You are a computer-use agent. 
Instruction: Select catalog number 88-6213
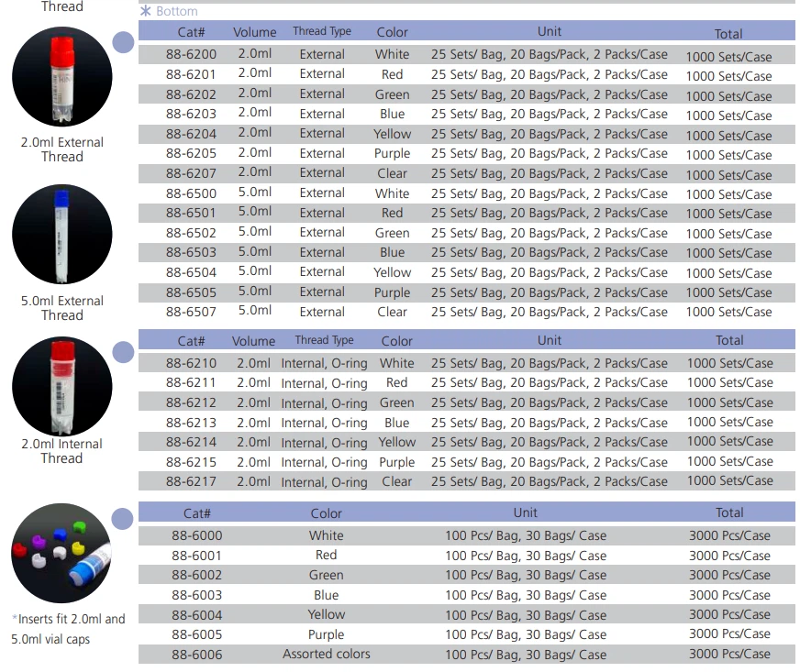click(191, 423)
